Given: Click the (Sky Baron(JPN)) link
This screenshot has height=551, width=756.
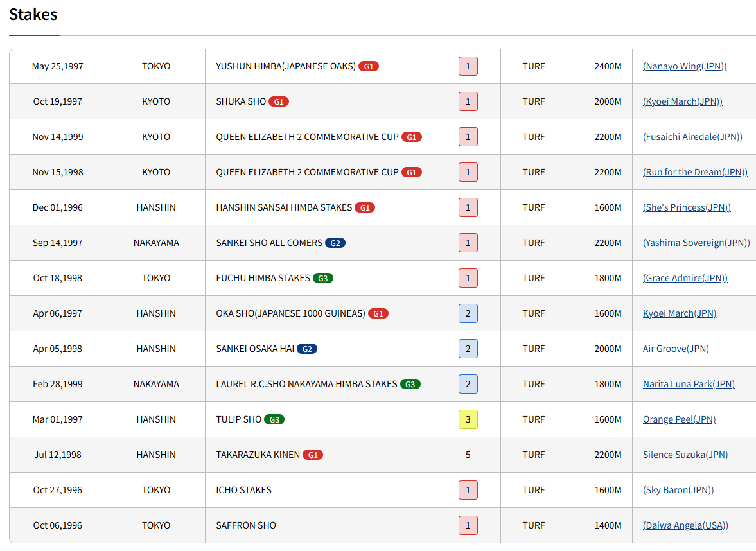Looking at the screenshot, I should tap(678, 490).
